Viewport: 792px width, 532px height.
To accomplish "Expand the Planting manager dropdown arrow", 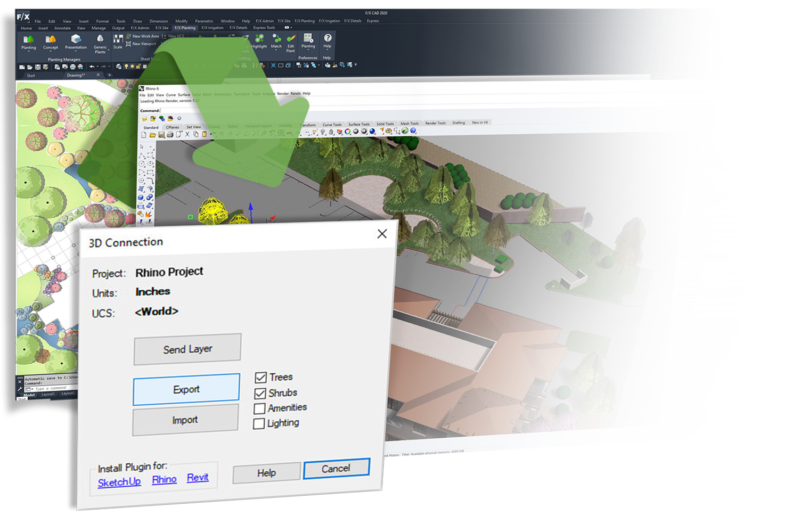I will (x=29, y=51).
